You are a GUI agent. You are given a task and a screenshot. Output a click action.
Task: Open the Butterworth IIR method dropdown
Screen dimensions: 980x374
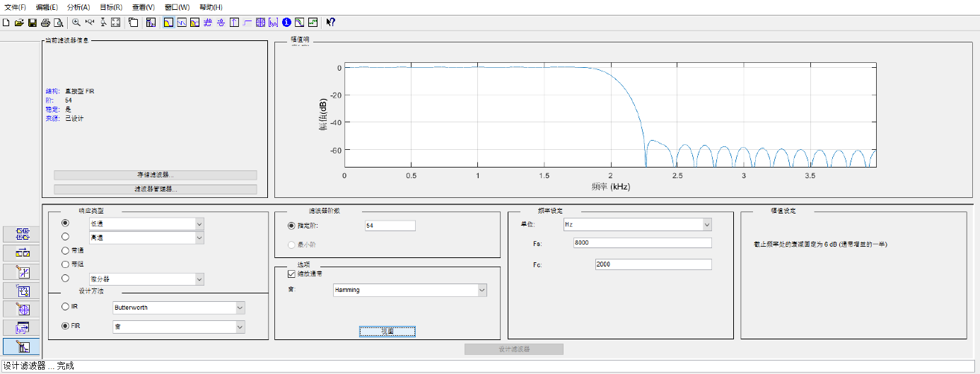[x=240, y=308]
